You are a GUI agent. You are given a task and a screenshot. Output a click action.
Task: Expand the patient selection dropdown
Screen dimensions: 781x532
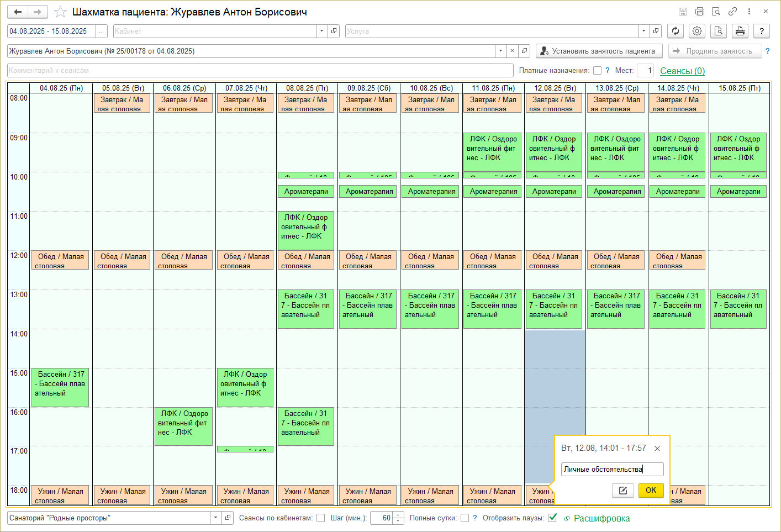500,51
